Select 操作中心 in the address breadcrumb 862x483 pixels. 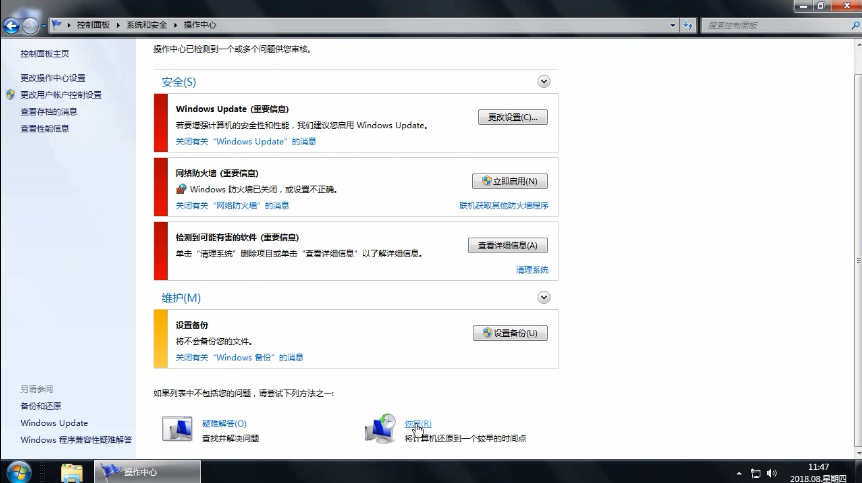click(200, 25)
